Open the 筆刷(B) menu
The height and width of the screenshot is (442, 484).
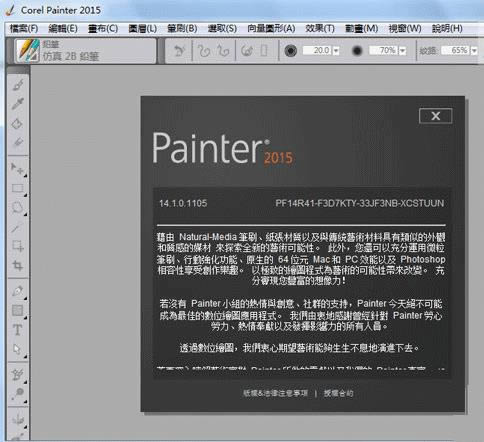(182, 29)
